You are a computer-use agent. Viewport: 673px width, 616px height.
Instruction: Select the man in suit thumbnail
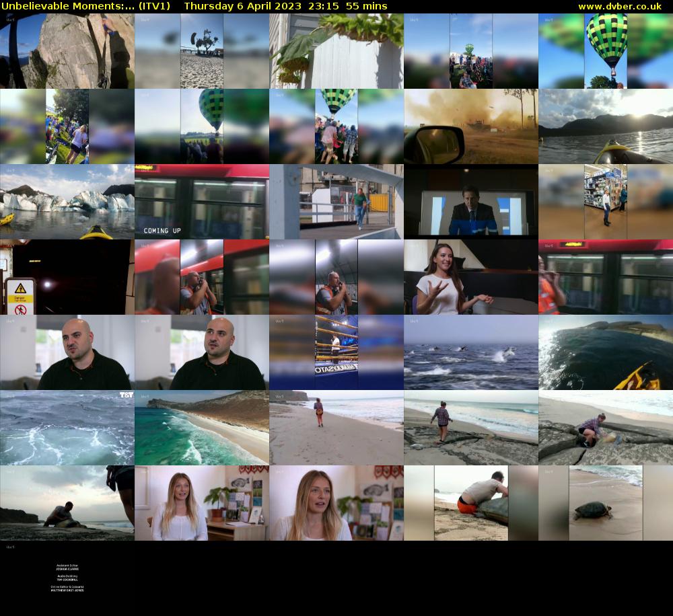(471, 202)
